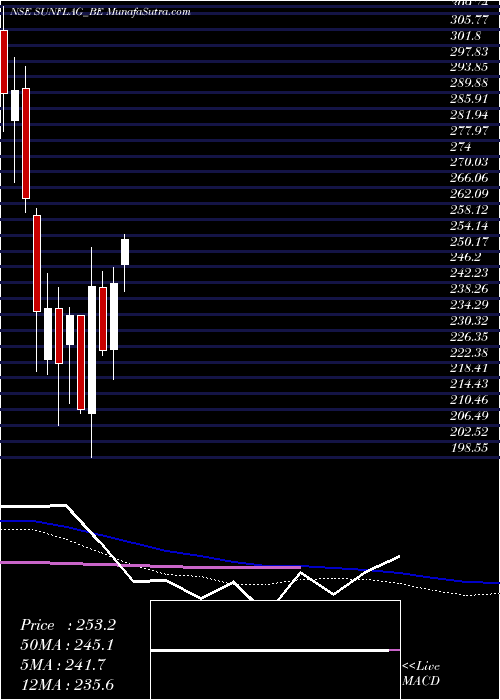Click the 289.88 price axis label

469,83
